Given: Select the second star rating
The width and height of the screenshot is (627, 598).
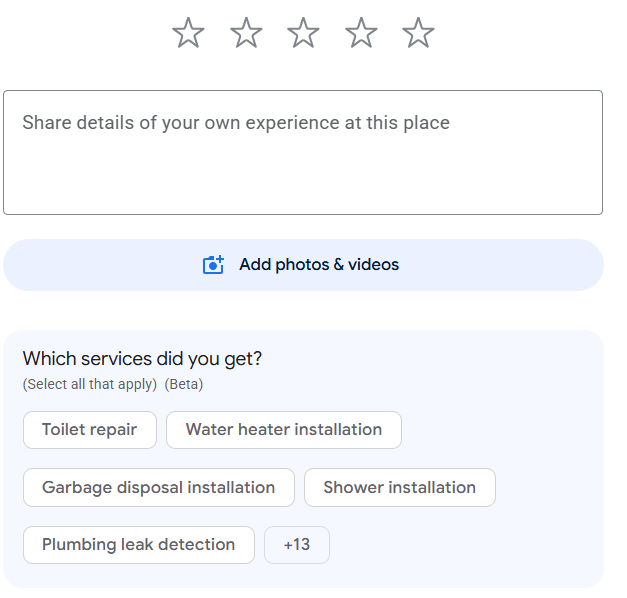Looking at the screenshot, I should [246, 33].
